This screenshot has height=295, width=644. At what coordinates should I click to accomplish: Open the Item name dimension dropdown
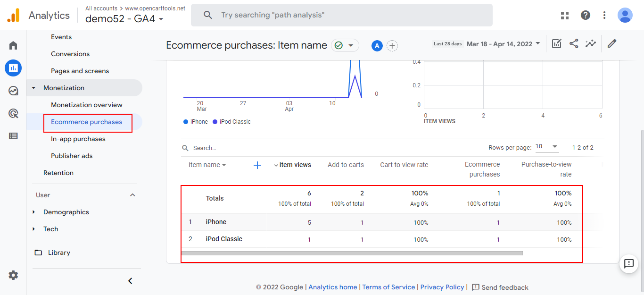tap(207, 165)
